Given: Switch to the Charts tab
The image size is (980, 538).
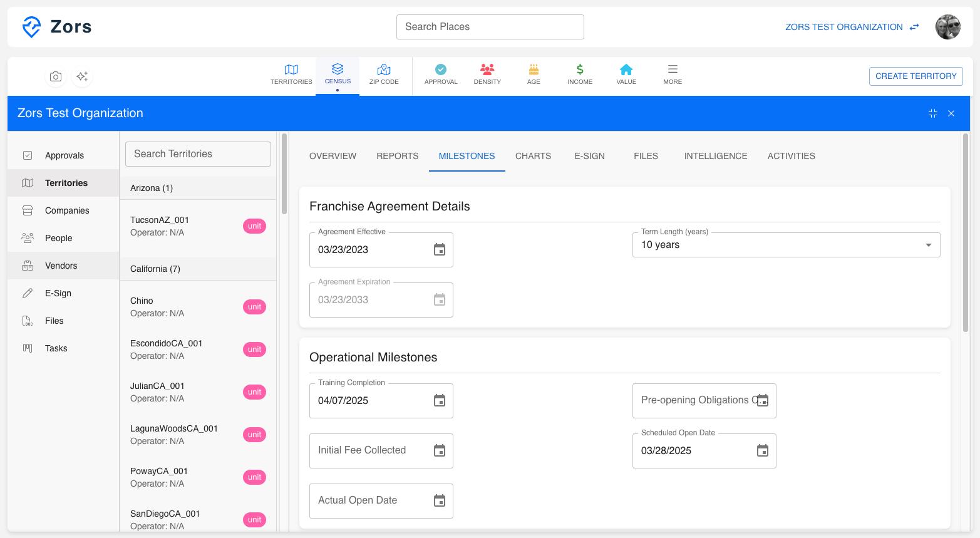Looking at the screenshot, I should [533, 156].
